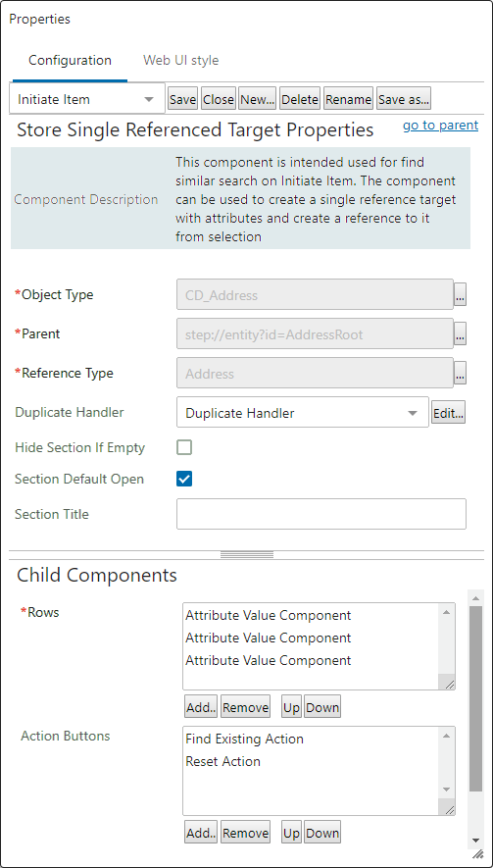Switch to Web UI style tab
Image resolution: width=493 pixels, height=868 pixels.
(181, 61)
